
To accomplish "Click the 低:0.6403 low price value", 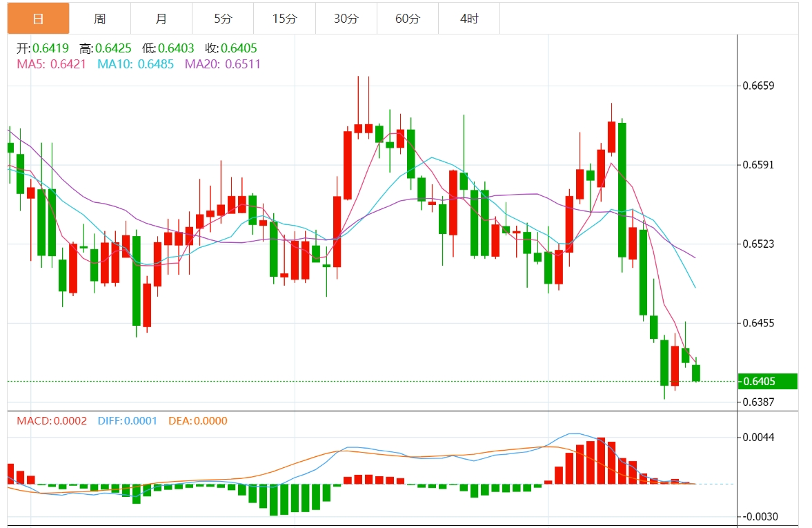I will pos(168,48).
